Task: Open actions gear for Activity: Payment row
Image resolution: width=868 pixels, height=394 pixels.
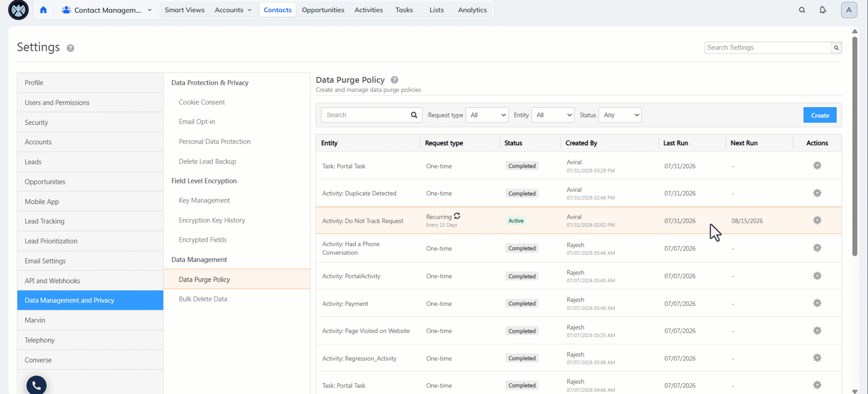Action: click(817, 303)
